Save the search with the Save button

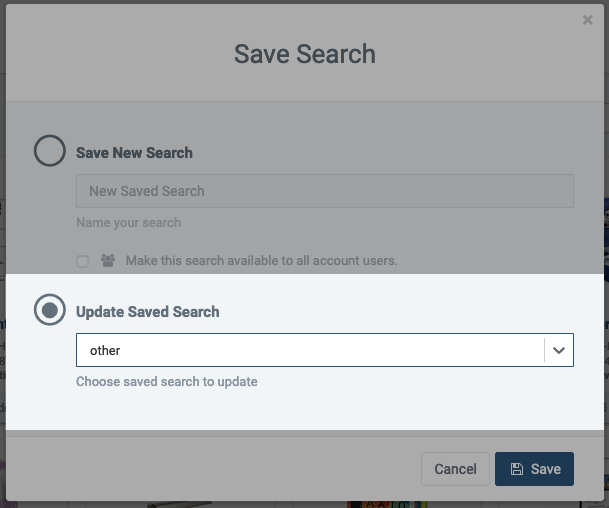(534, 469)
